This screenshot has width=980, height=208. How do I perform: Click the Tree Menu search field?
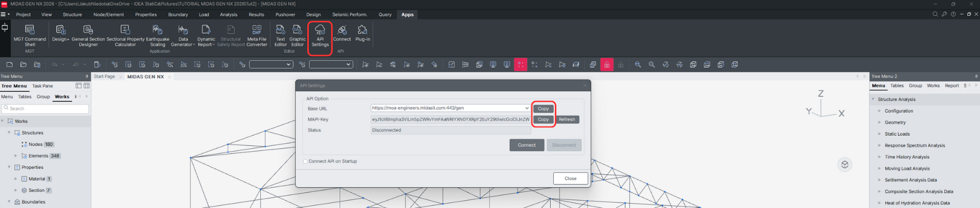coord(45,109)
